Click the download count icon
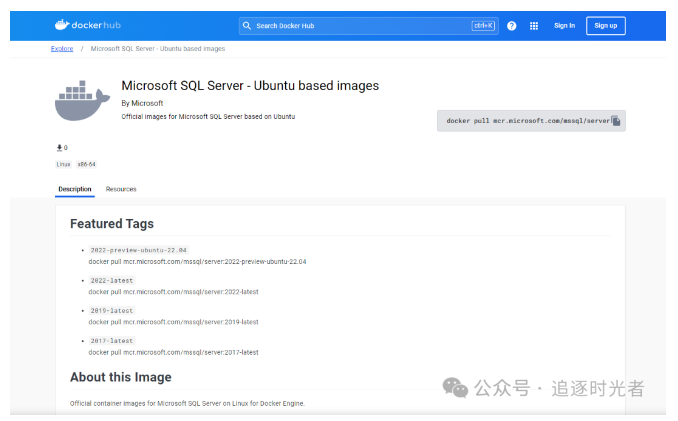Image resolution: width=678 pixels, height=421 pixels. [59, 147]
